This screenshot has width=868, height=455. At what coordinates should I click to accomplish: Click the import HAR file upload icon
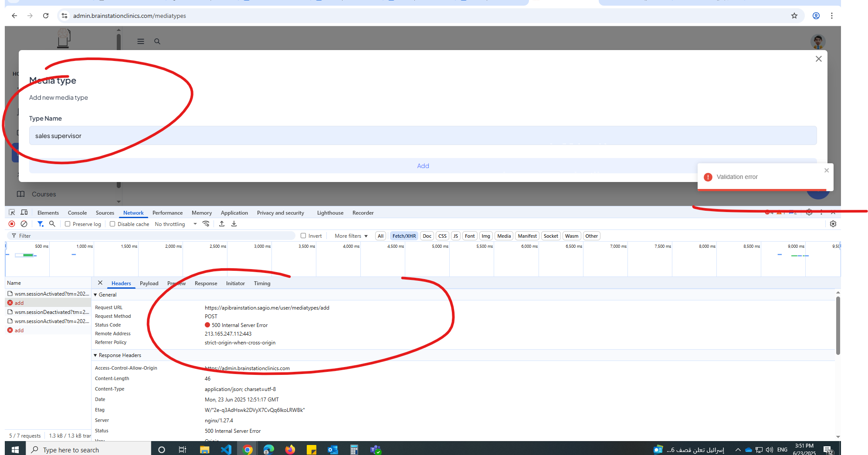[x=222, y=224]
